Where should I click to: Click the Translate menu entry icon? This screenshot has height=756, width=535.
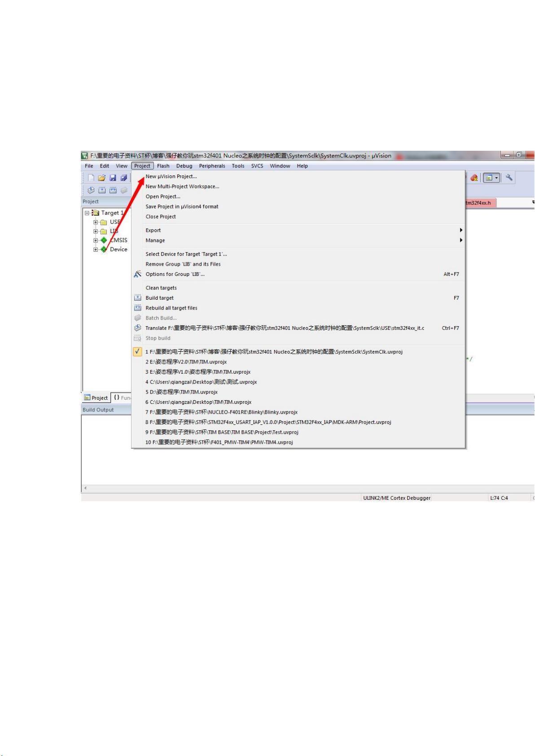138,328
